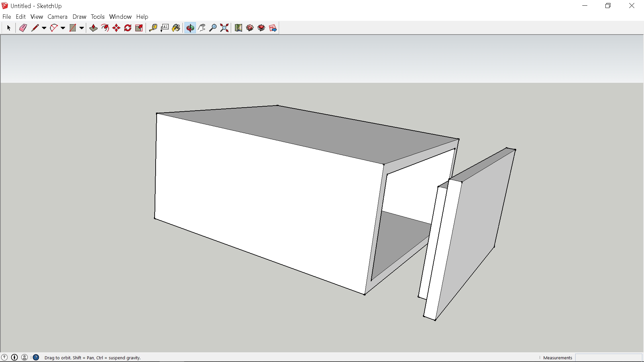Viewport: 644px width, 362px height.
Task: Open the Tools menu
Action: 98,17
